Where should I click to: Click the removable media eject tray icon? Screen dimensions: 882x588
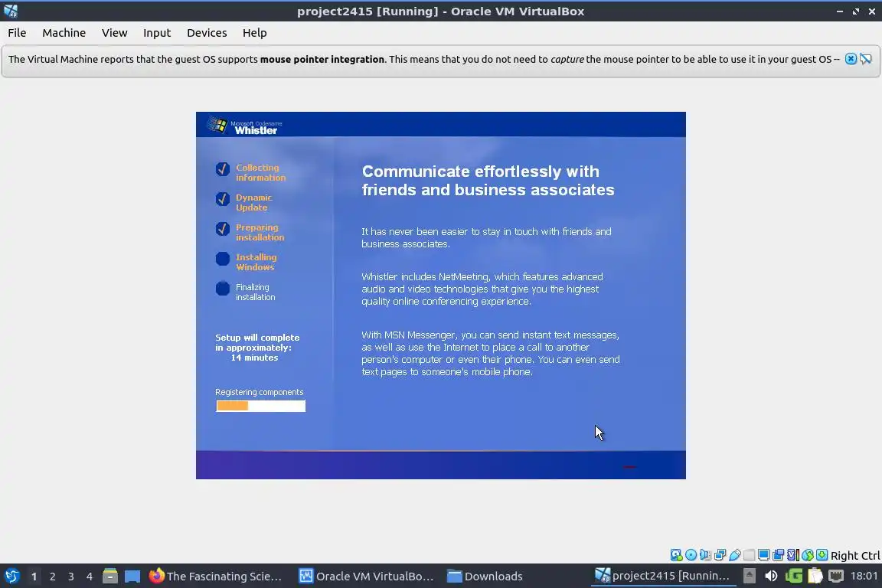(x=750, y=576)
